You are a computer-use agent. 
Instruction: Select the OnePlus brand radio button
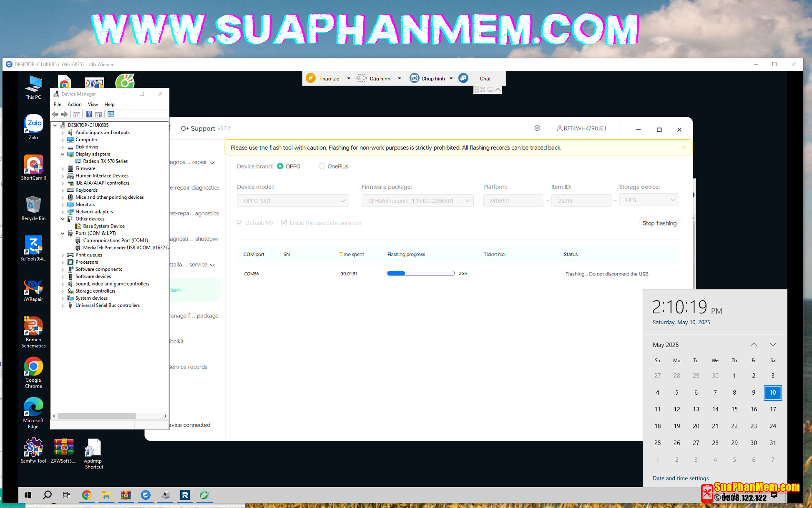pos(322,166)
